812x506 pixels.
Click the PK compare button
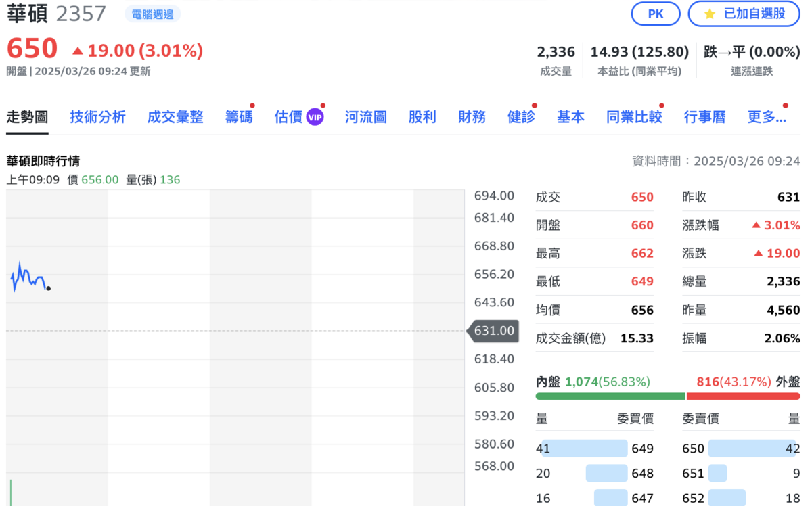pos(655,14)
